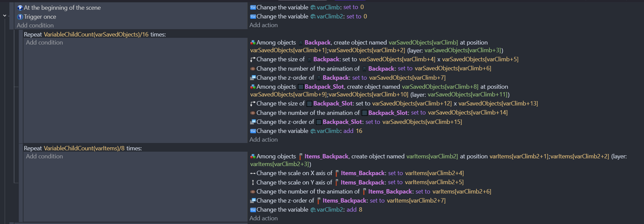Click the scale on X axis icon
The width and height of the screenshot is (644, 224).
[x=253, y=173]
